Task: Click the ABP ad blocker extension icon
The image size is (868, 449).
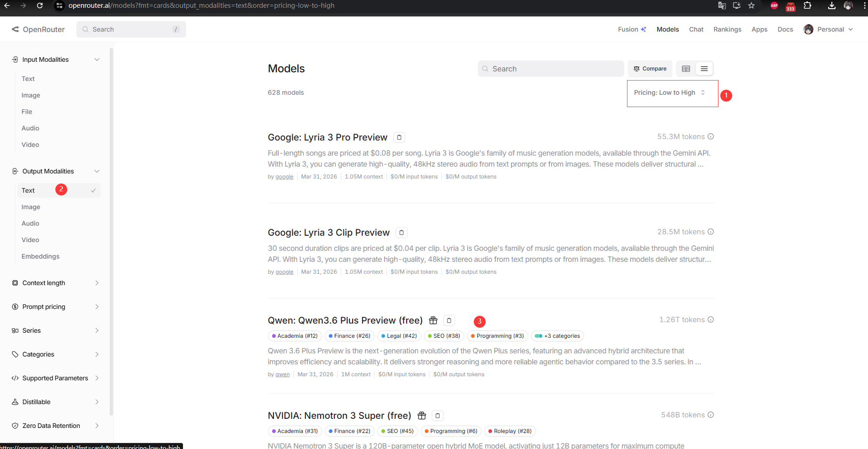Action: tap(774, 5)
